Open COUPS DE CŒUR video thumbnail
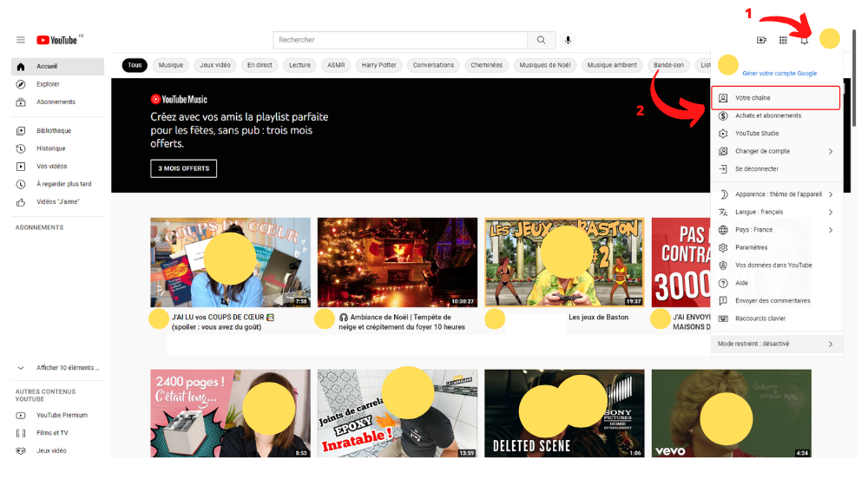 tap(230, 262)
